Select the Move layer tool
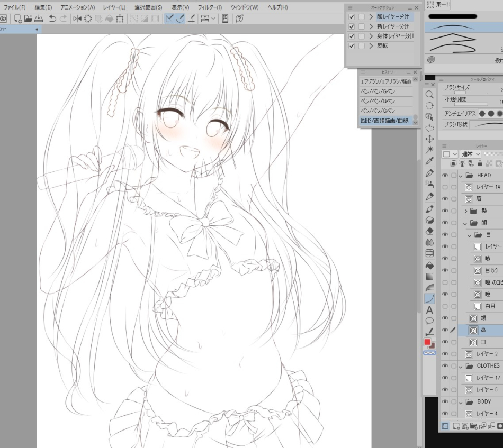 pos(429,139)
